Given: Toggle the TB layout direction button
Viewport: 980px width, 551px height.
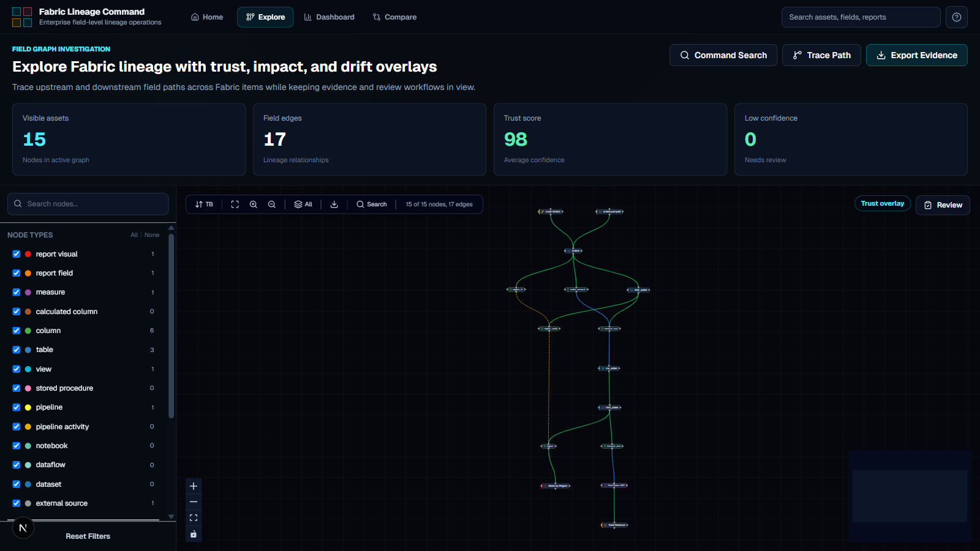Looking at the screenshot, I should click(204, 204).
